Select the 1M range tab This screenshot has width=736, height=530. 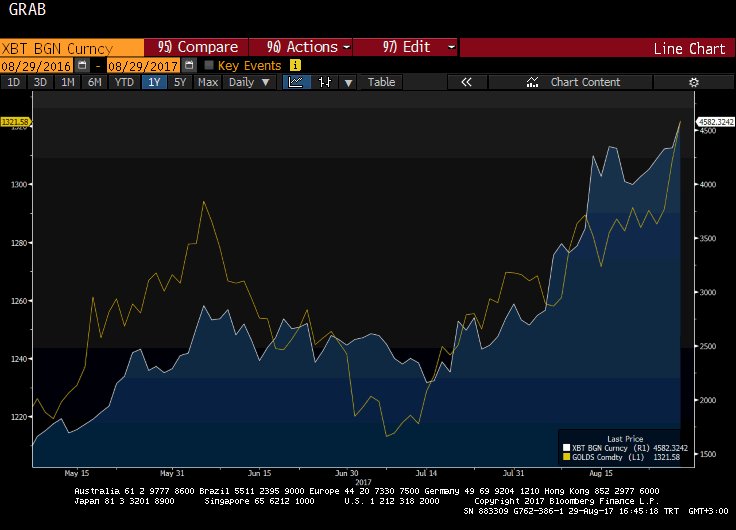(x=68, y=82)
